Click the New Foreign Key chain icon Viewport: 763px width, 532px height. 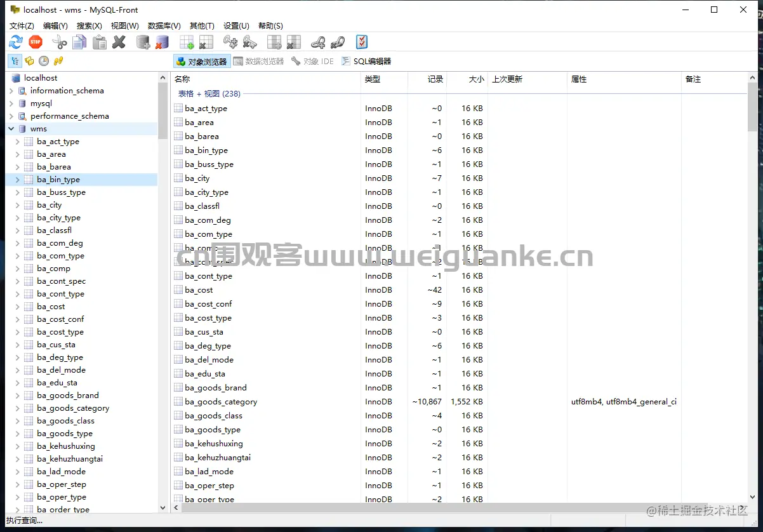[318, 42]
